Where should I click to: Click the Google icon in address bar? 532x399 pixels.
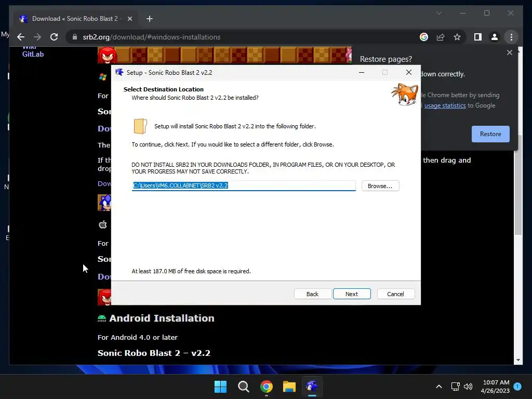[424, 37]
